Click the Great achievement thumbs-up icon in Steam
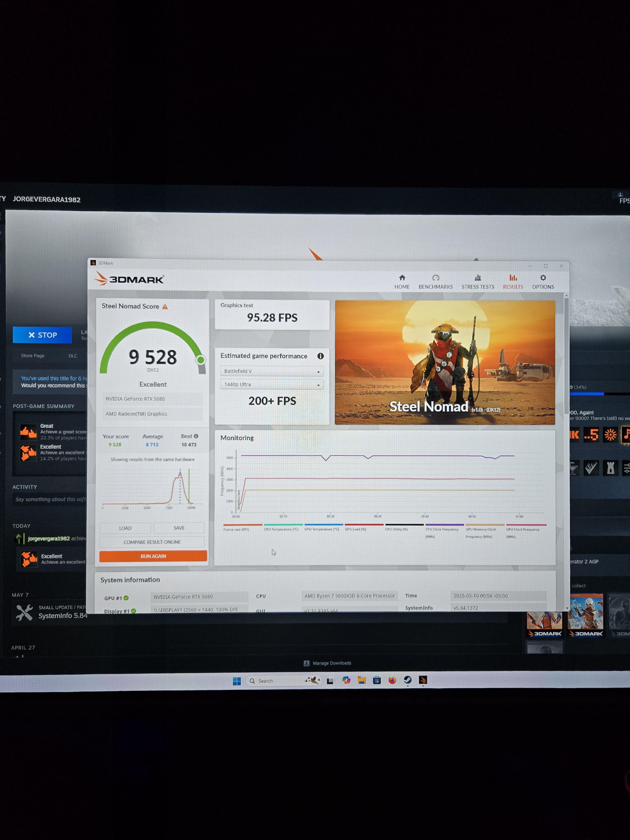 [29, 432]
